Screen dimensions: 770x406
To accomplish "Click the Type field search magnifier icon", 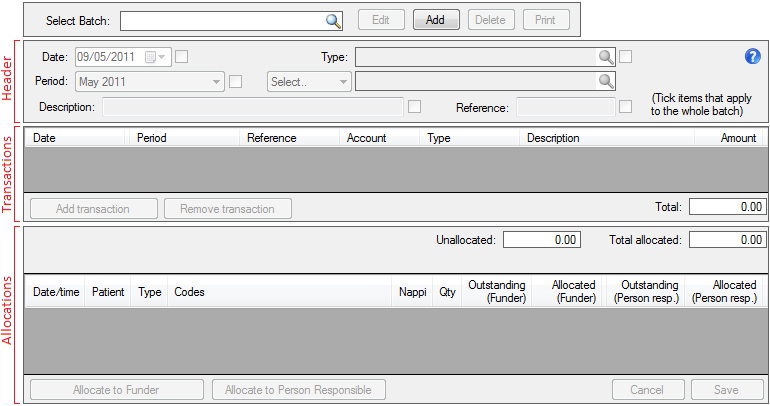I will (606, 57).
